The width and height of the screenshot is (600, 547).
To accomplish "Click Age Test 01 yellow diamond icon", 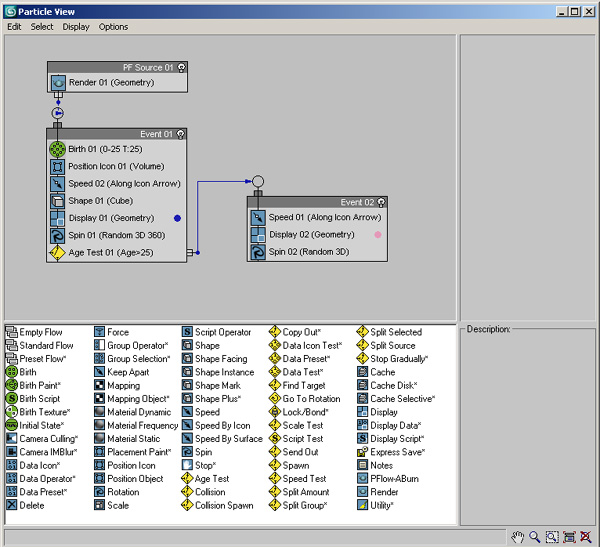I will 57,253.
